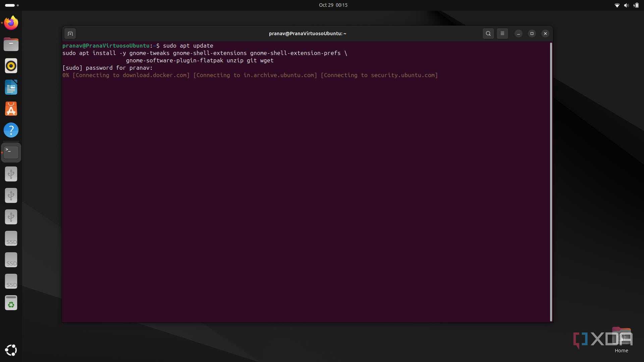Screen dimensions: 644x362
Task: Launch Firefox from the dock
Action: (x=11, y=23)
